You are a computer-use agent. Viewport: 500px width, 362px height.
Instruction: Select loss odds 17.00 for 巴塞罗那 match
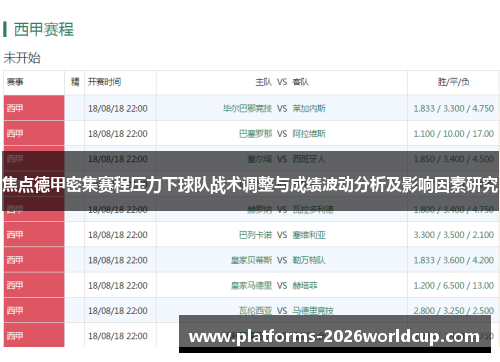click(483, 134)
